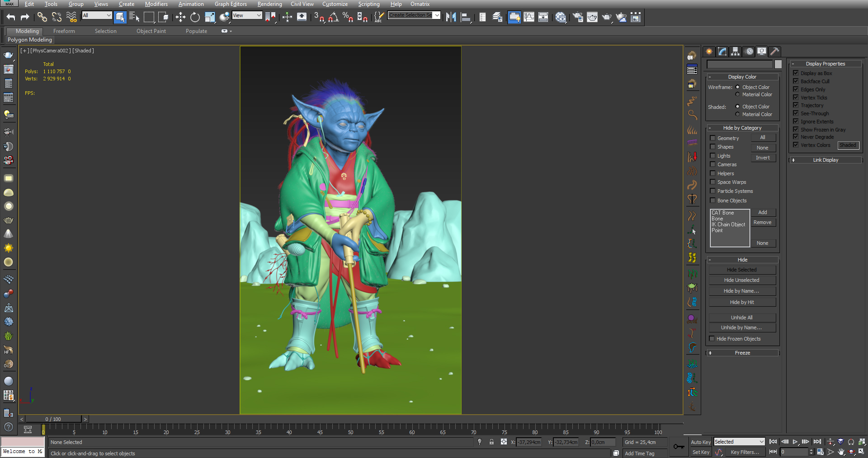868x458 pixels.
Task: Click the Key Filters button
Action: (x=745, y=452)
